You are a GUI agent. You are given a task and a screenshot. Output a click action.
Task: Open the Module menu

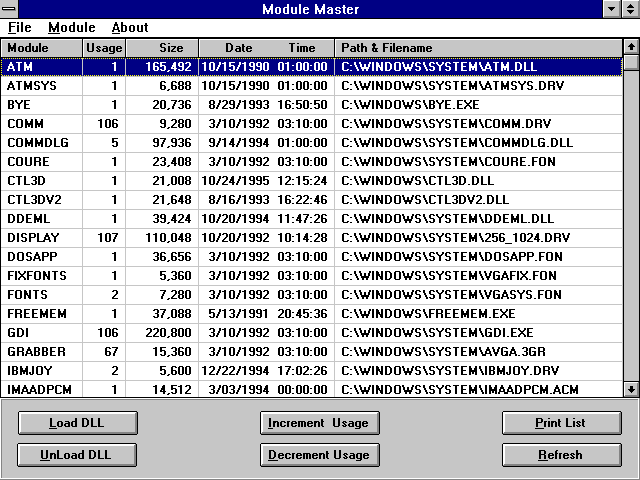point(71,28)
